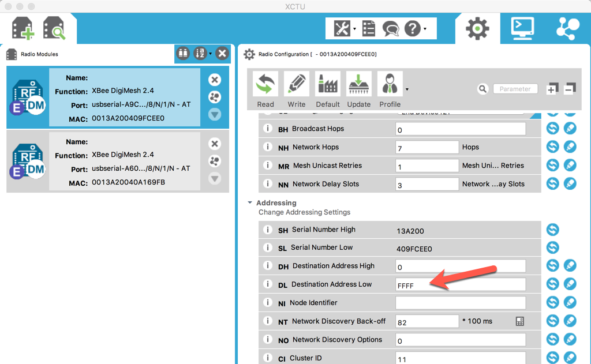This screenshot has width=591, height=364.
Task: Refresh the Serial Number Low parameter
Action: tap(552, 247)
